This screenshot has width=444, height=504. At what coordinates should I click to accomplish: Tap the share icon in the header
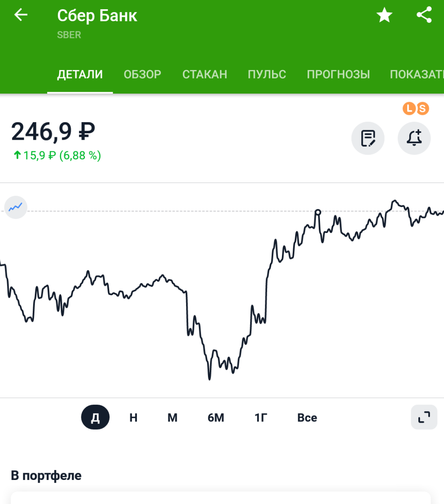click(424, 15)
